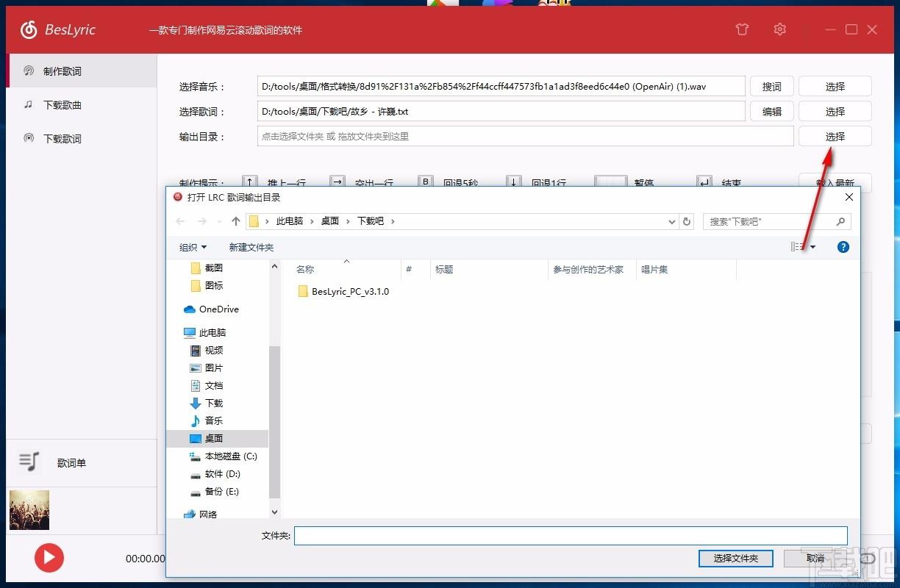Viewport: 900px width, 588px height.
Task: Open 软件 (D:) drive
Action: (215, 474)
